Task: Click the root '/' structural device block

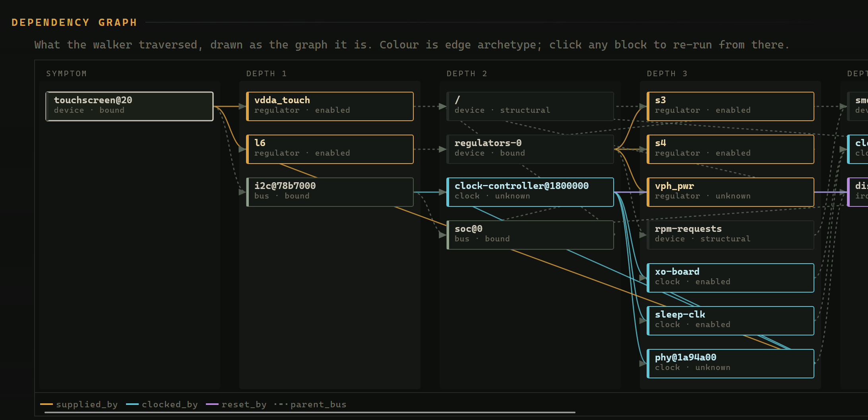Action: [530, 106]
